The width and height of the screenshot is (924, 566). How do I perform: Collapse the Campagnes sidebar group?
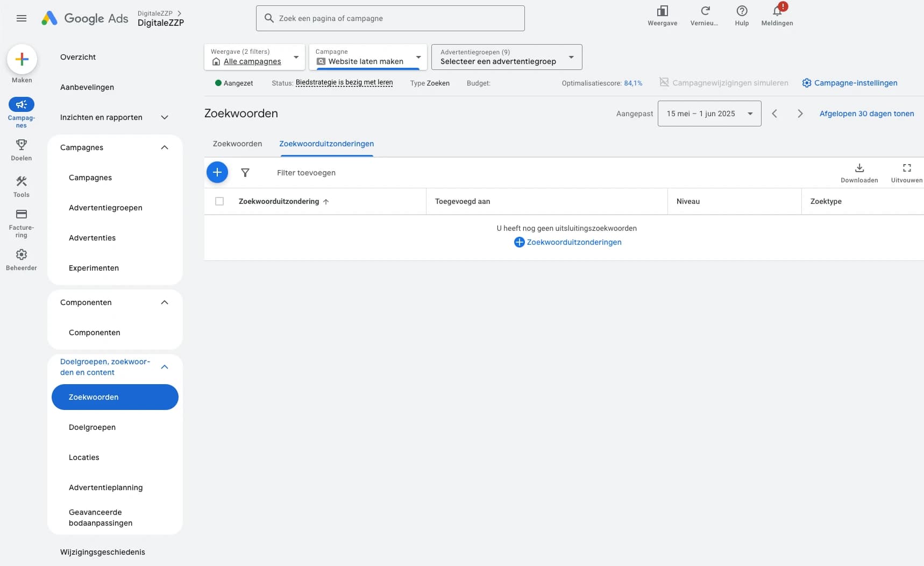165,147
